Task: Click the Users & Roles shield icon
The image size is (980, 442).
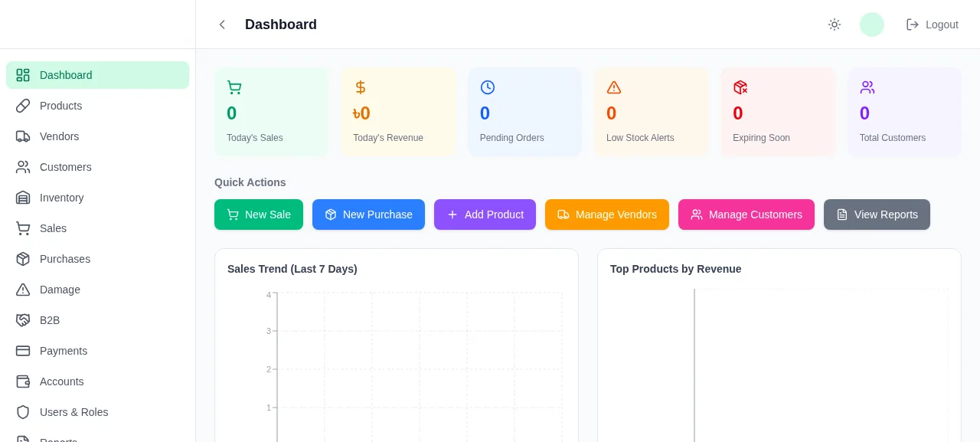Action: [x=23, y=412]
